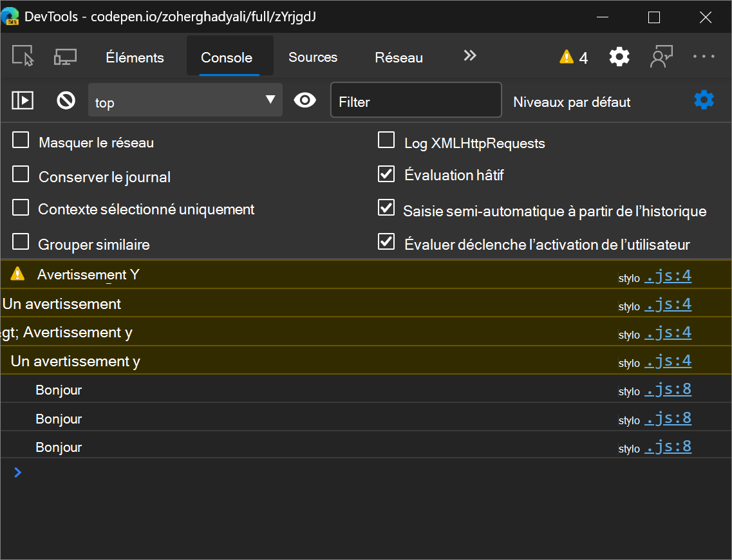Open the send feedback icon
732x560 pixels.
662,57
